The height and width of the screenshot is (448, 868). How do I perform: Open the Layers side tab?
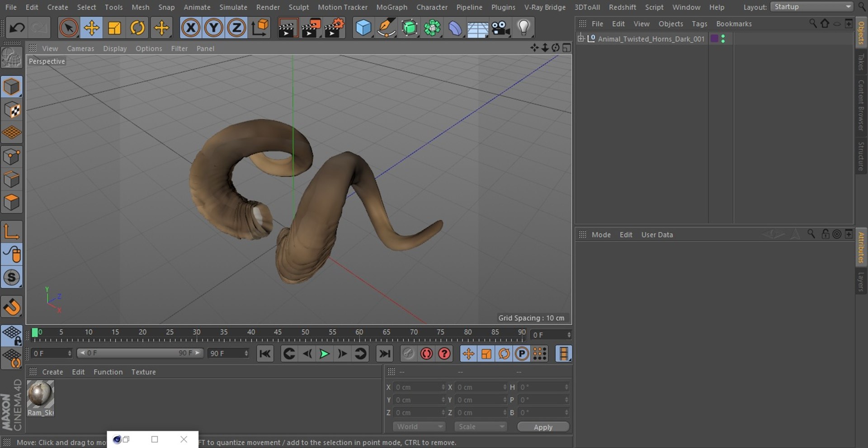pos(861,282)
